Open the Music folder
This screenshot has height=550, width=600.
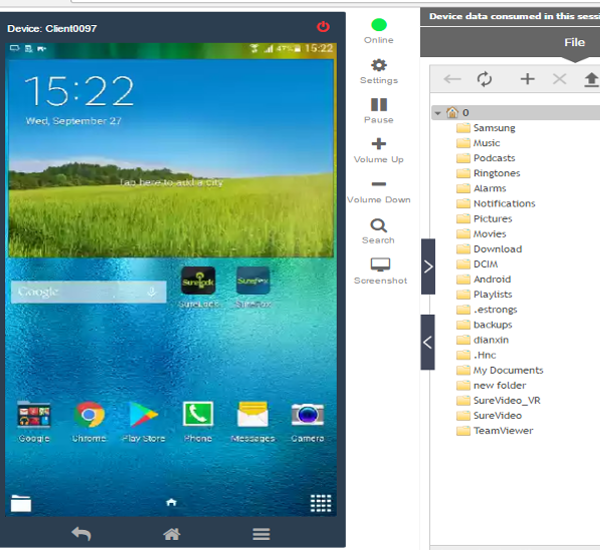point(478,143)
